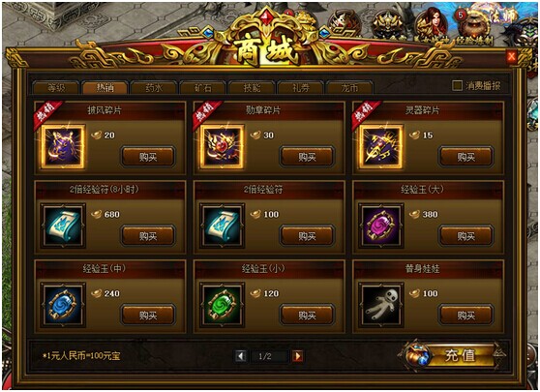
Task: Close the 商城 shop window
Action: 511,56
